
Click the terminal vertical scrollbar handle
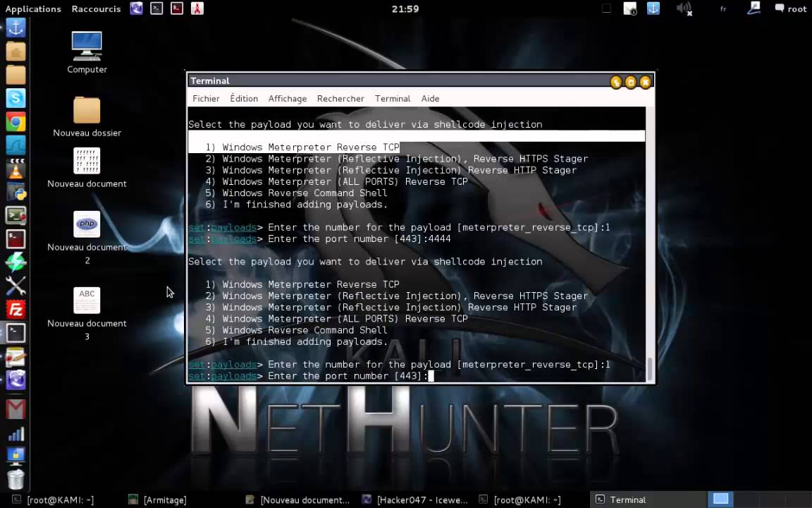point(649,369)
